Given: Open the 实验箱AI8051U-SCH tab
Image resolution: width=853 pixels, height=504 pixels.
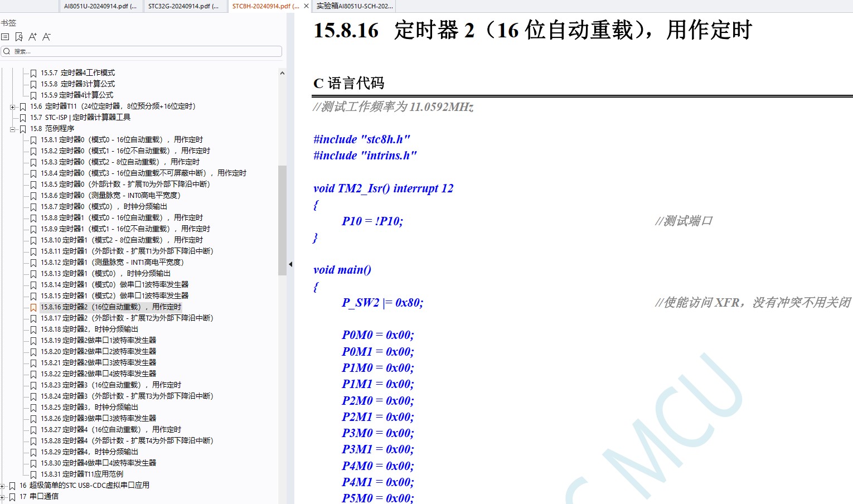Looking at the screenshot, I should tap(355, 6).
